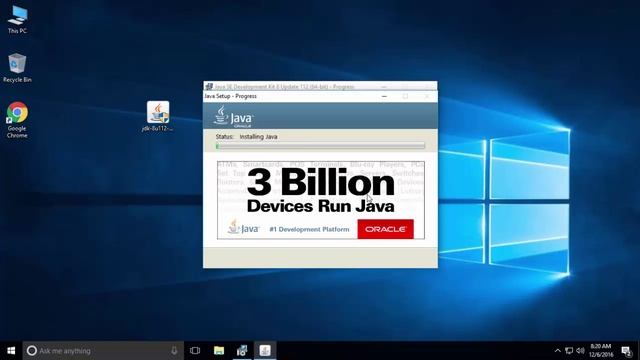The width and height of the screenshot is (640, 360).
Task: Click the #1 Development Platform text
Action: (309, 229)
